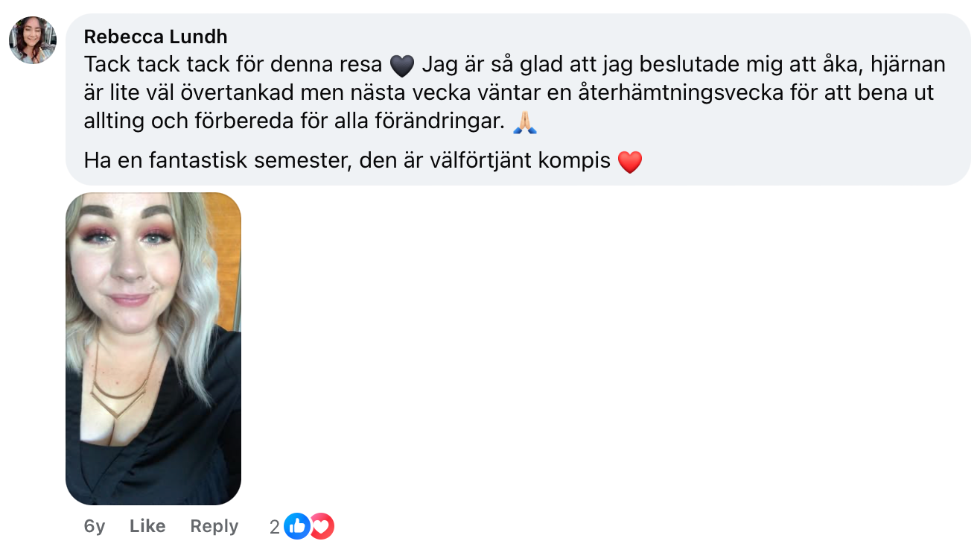Open the 6y timestamp link
The width and height of the screenshot is (980, 547).
pyautogui.click(x=95, y=526)
